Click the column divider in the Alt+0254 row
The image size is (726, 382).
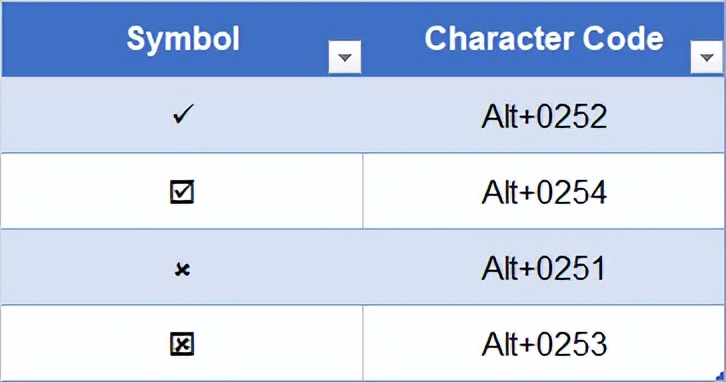click(363, 191)
